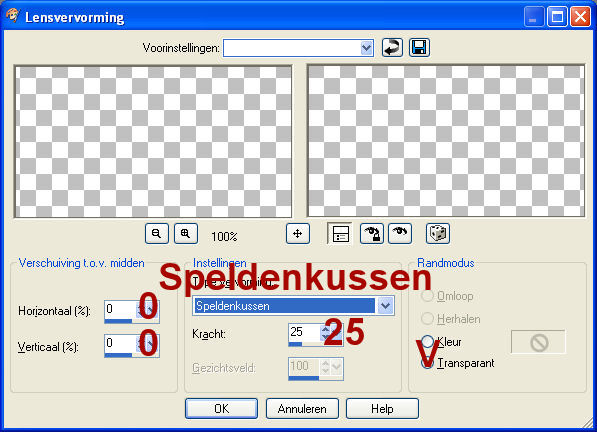This screenshot has width=597, height=432.
Task: Click the proof eye icon
Action: [x=400, y=233]
